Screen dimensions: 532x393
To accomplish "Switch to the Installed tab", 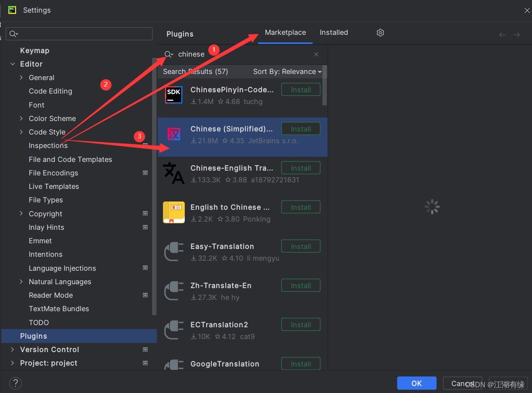I will [334, 33].
